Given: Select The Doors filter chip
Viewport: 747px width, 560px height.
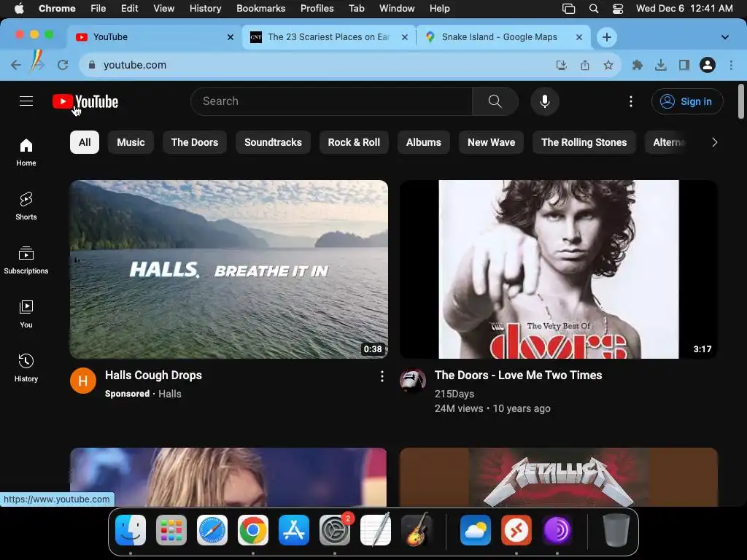Looking at the screenshot, I should (195, 142).
